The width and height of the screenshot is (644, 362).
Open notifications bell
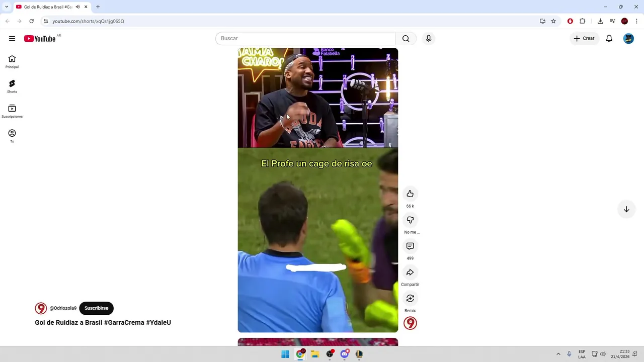609,39
